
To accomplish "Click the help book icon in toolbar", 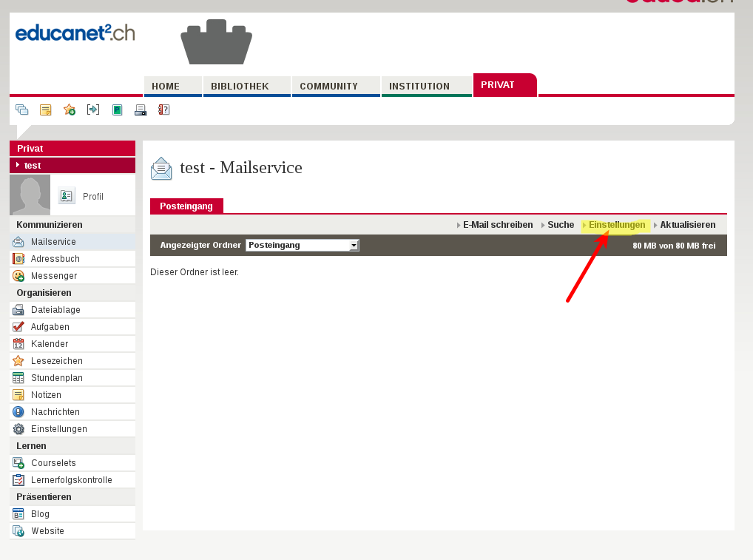I will 164,110.
